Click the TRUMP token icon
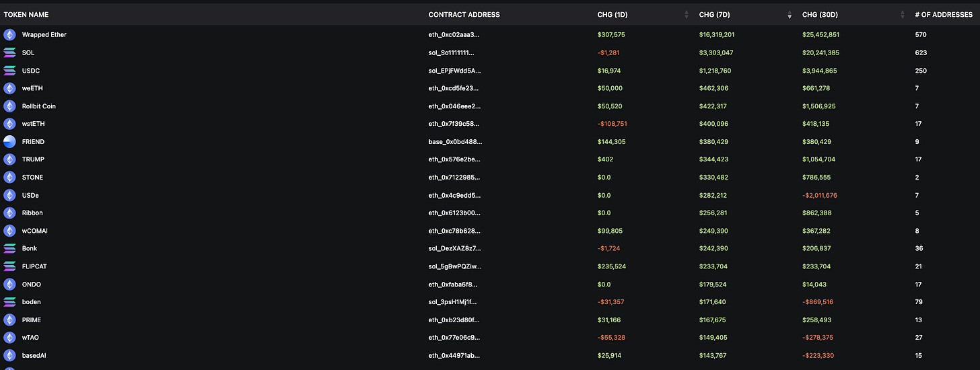The height and width of the screenshot is (370, 980). click(x=9, y=159)
